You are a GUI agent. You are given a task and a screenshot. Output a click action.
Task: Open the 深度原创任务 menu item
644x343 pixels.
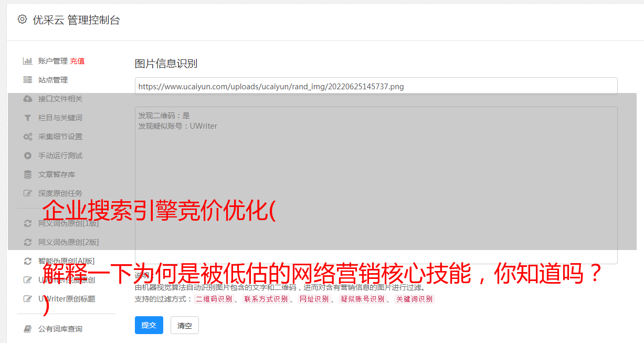[x=61, y=193]
